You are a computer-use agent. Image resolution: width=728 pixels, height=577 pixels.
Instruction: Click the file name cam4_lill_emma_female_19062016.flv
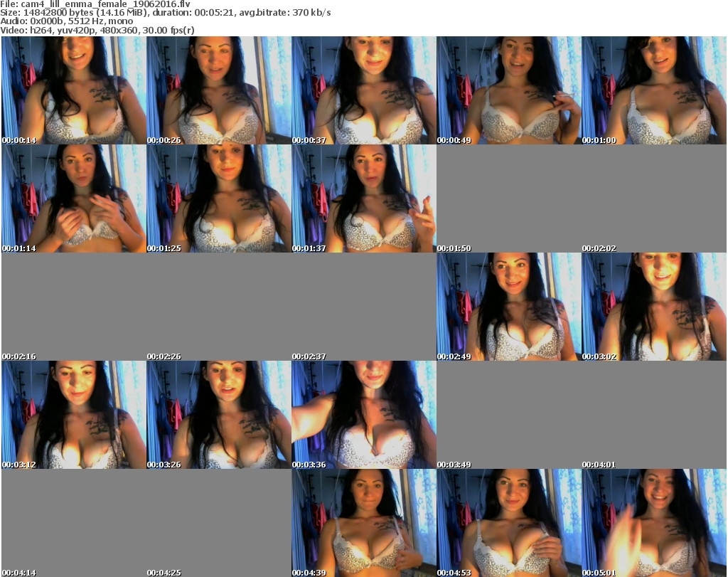[105, 4]
